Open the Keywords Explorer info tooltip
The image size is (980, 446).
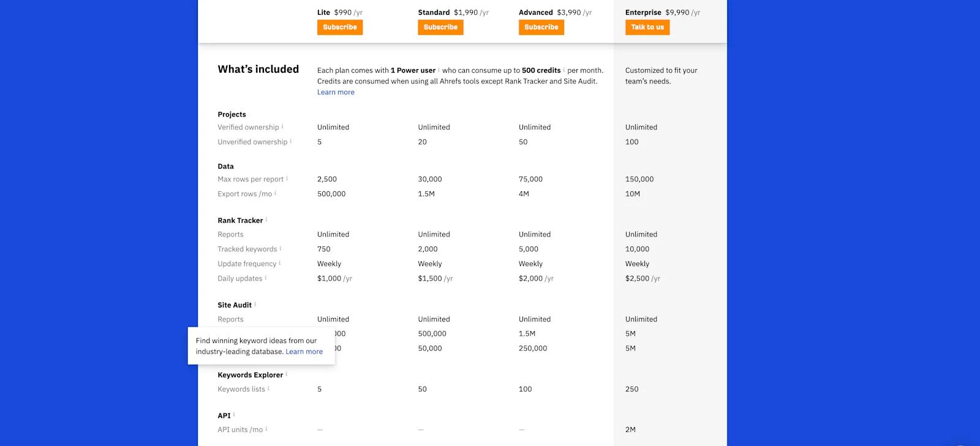coord(287,373)
